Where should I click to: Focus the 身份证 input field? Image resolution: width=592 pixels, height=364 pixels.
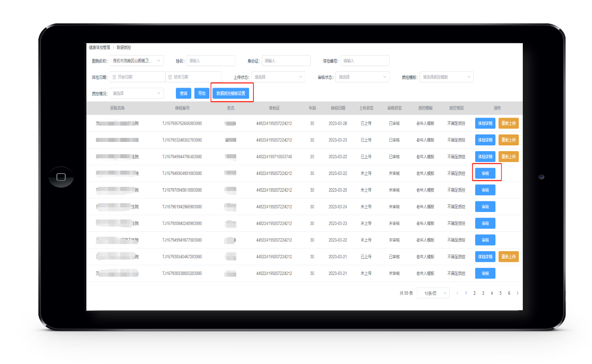[x=286, y=61]
